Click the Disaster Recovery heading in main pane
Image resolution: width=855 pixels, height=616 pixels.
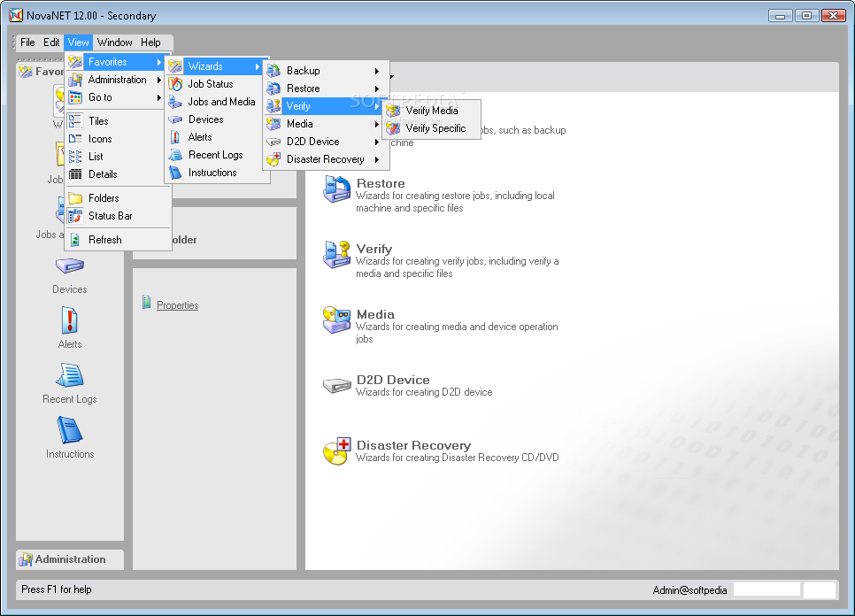click(x=413, y=445)
